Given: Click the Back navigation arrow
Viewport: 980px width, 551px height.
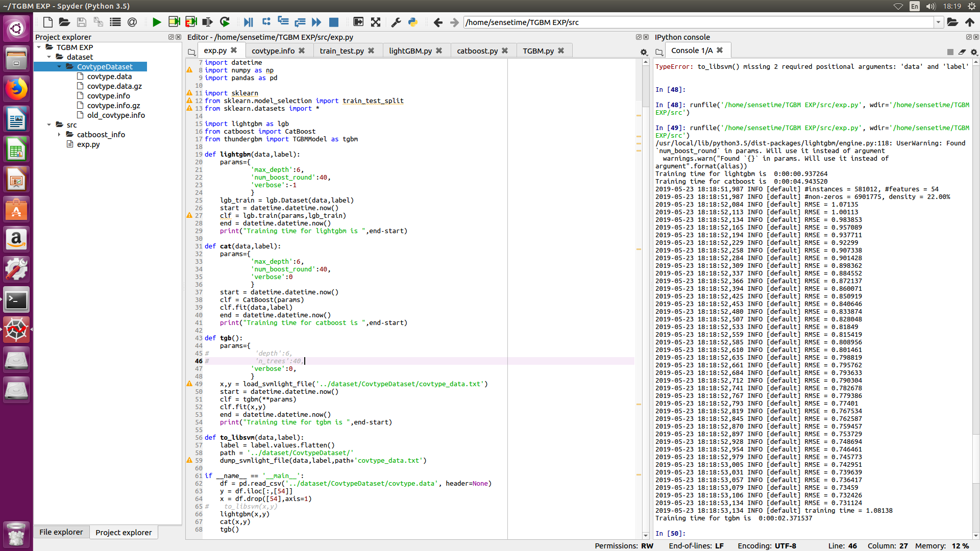Looking at the screenshot, I should [x=437, y=22].
